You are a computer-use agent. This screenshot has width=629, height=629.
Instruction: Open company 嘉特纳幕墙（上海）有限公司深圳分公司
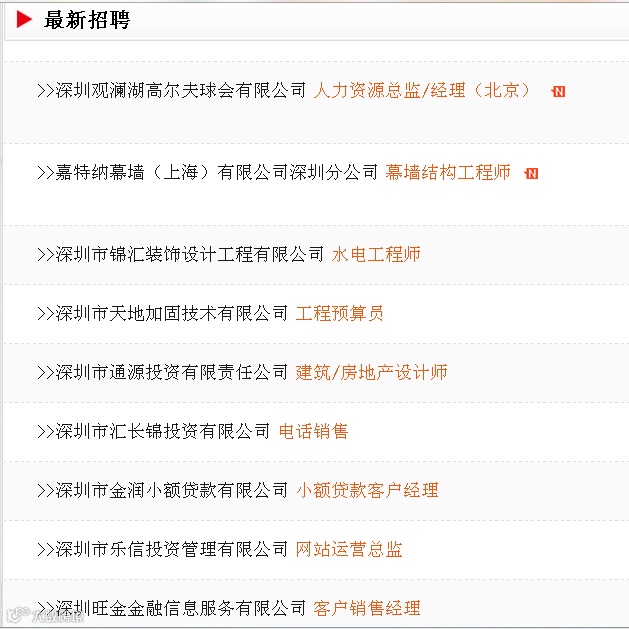(x=217, y=172)
